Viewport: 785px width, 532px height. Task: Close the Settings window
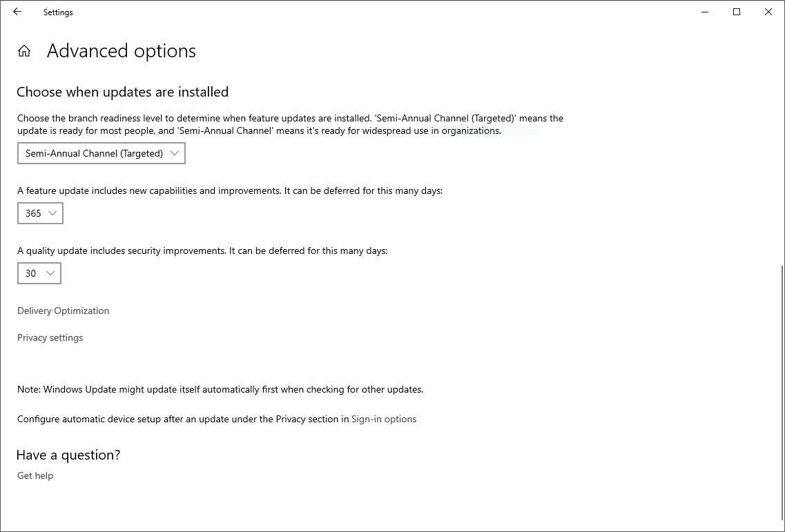coord(768,12)
